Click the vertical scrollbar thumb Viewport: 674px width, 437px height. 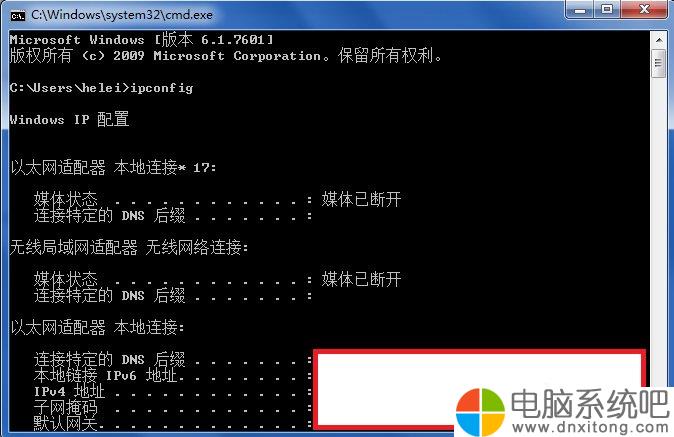(659, 63)
